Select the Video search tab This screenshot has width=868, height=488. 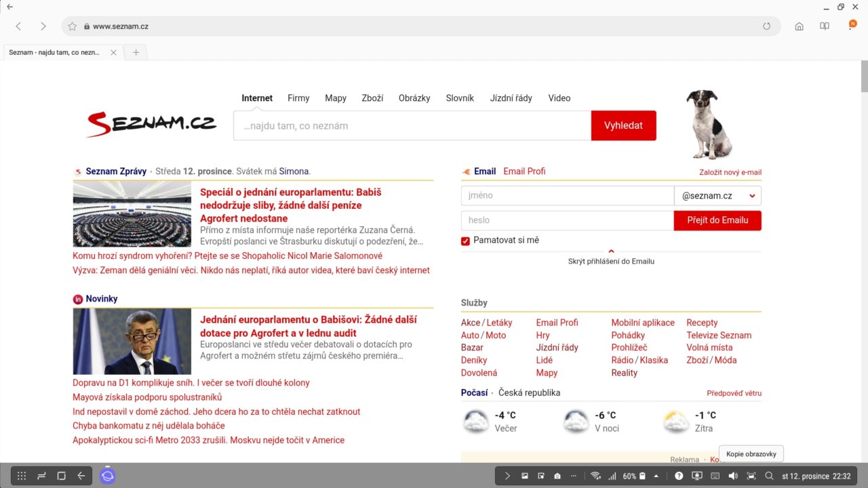(559, 98)
